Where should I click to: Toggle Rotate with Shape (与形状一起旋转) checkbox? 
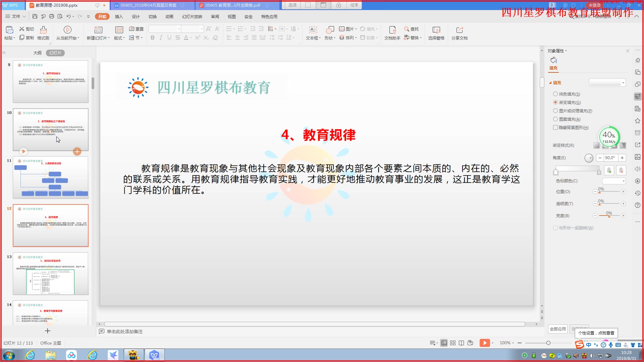point(555,228)
